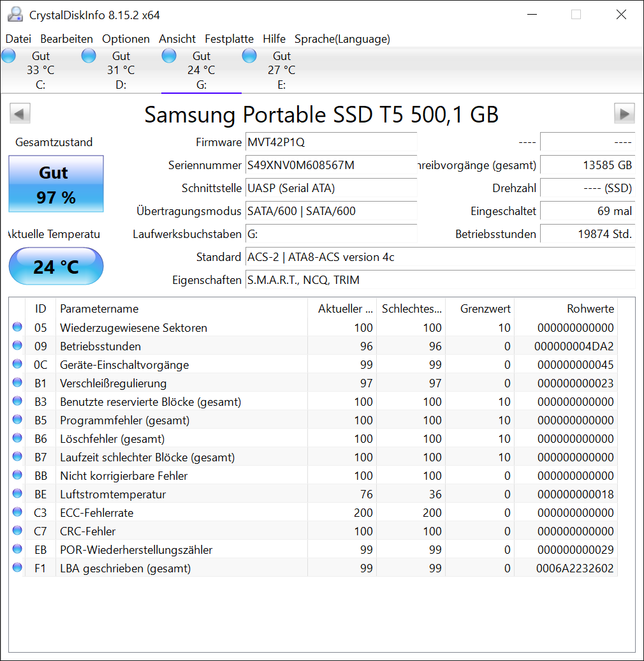Screen dimensions: 644x661
Task: Select drive C: status orb
Action: tap(8, 56)
